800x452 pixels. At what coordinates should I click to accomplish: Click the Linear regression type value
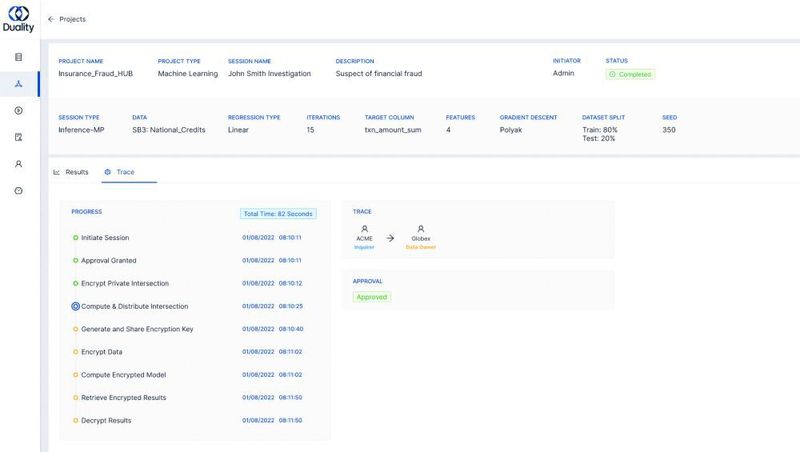pyautogui.click(x=238, y=130)
